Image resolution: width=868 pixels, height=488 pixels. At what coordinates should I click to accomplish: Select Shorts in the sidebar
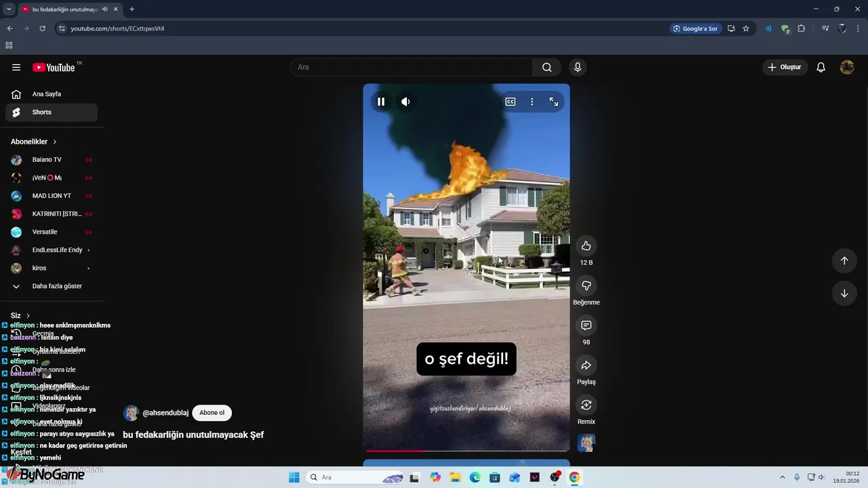(x=52, y=113)
